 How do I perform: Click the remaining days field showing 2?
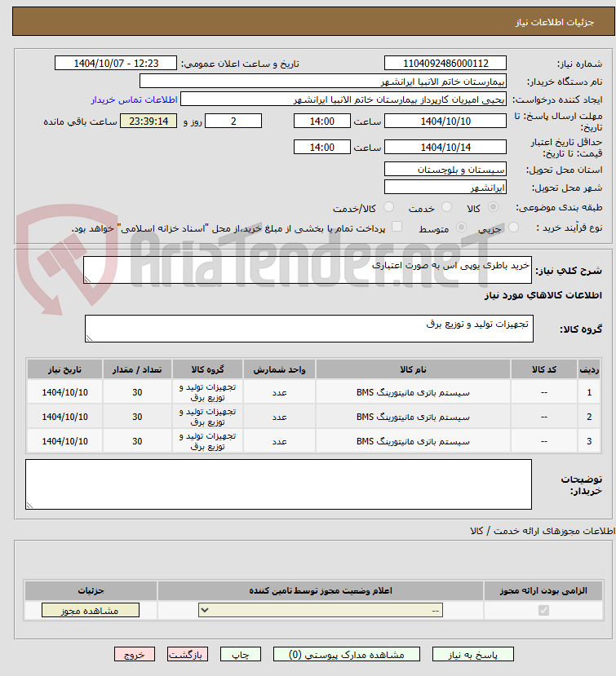[233, 122]
